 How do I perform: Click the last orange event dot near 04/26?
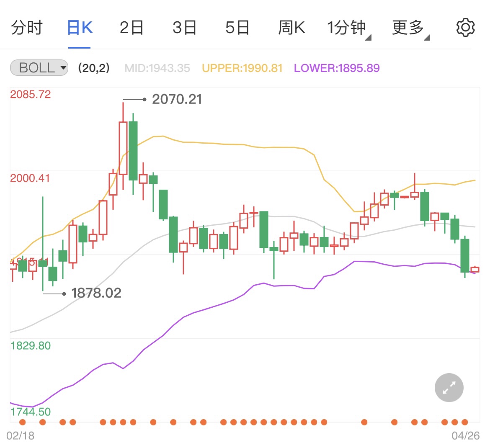(465, 422)
